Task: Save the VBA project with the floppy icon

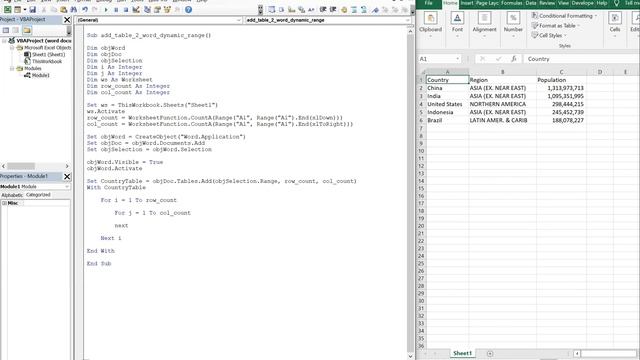Action: (32, 9)
